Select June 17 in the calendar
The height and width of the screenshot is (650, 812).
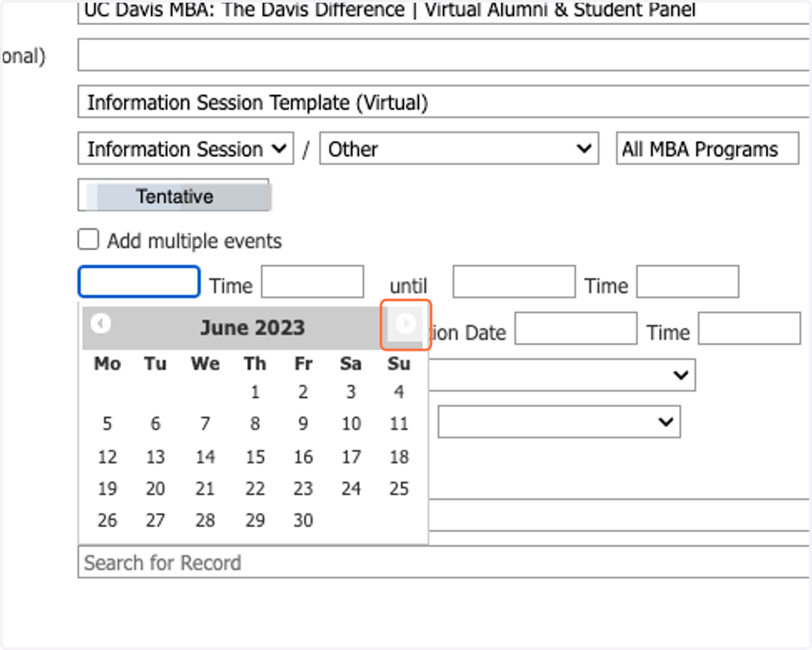tap(351, 457)
